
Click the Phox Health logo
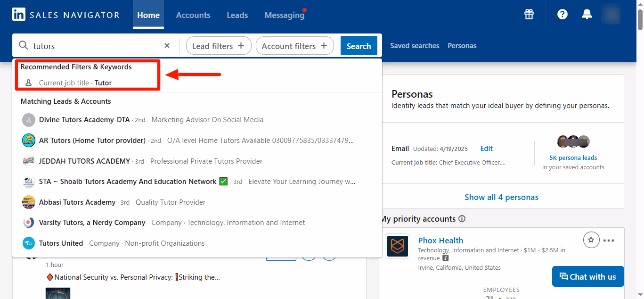[x=398, y=246]
